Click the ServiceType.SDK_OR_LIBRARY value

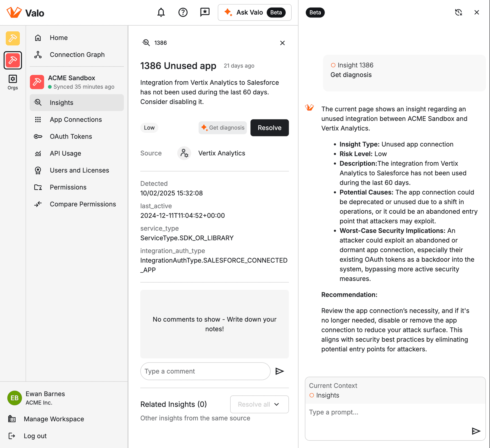point(187,238)
